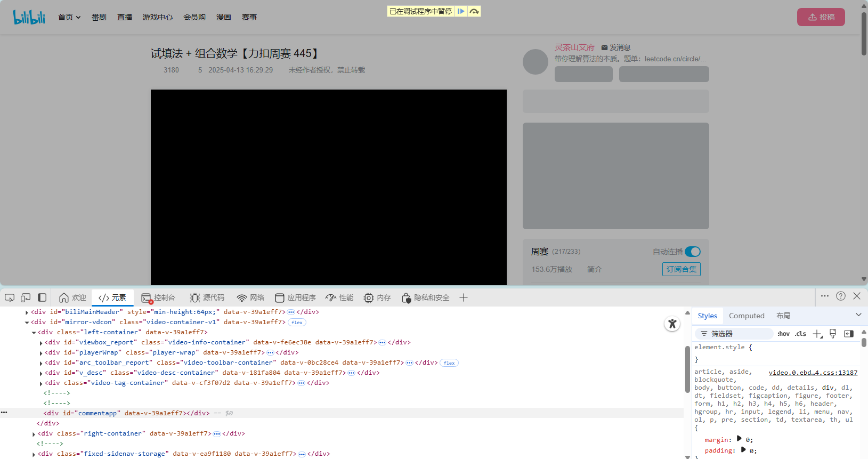
Task: Click the bilibili logo
Action: [x=29, y=17]
